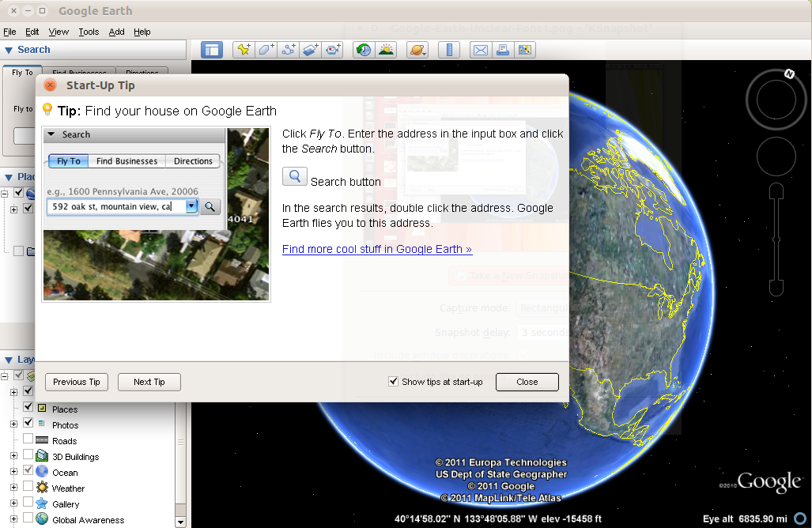Toggle the sidebar panel icon in toolbar
The width and height of the screenshot is (812, 528).
click(x=211, y=50)
